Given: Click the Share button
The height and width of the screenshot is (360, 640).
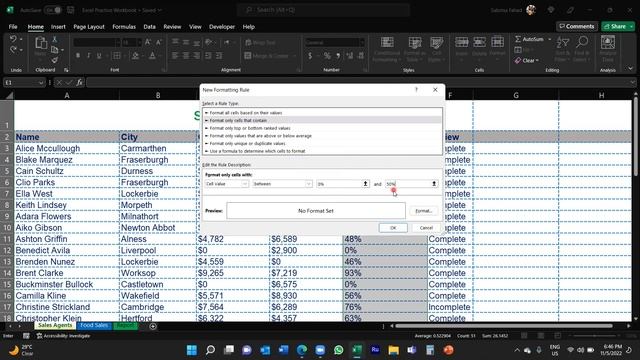Looking at the screenshot, I should pyautogui.click(x=618, y=26).
